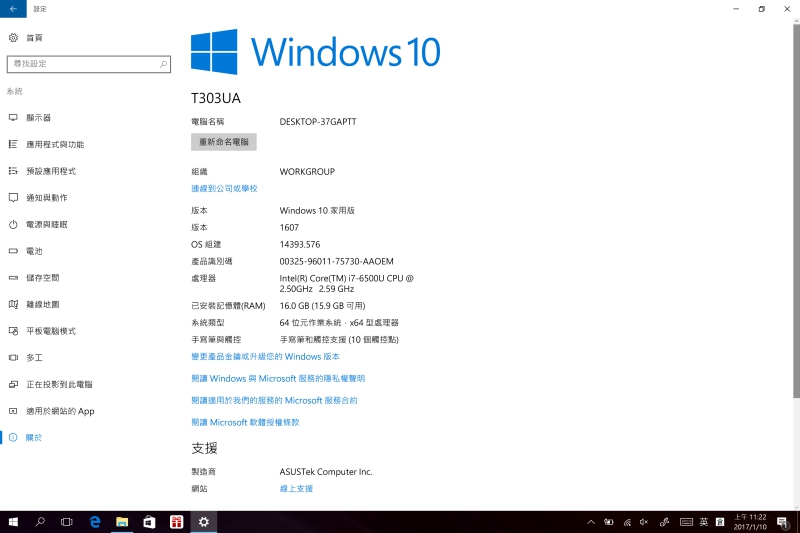
Task: Click the Settings gear on the taskbar
Action: (204, 522)
